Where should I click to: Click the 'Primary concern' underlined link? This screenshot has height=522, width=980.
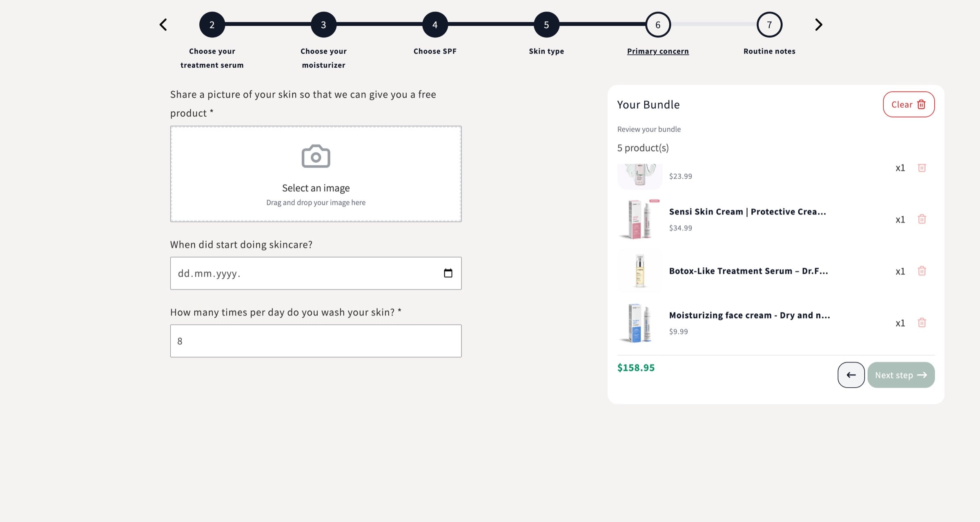tap(658, 51)
